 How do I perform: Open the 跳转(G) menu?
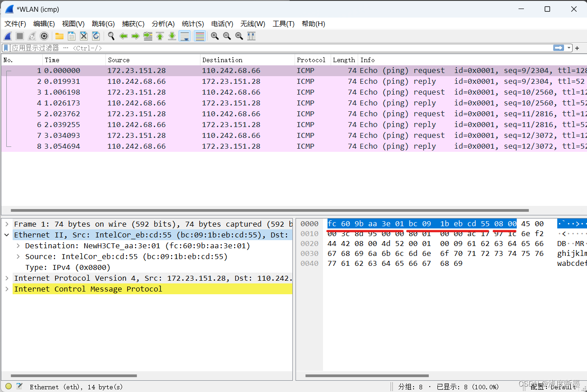103,24
